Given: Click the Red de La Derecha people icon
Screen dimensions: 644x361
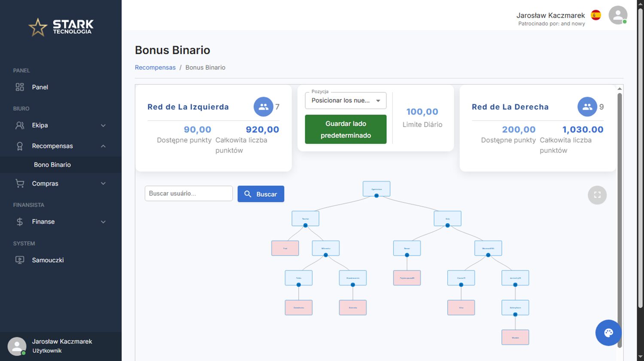Looking at the screenshot, I should point(587,107).
